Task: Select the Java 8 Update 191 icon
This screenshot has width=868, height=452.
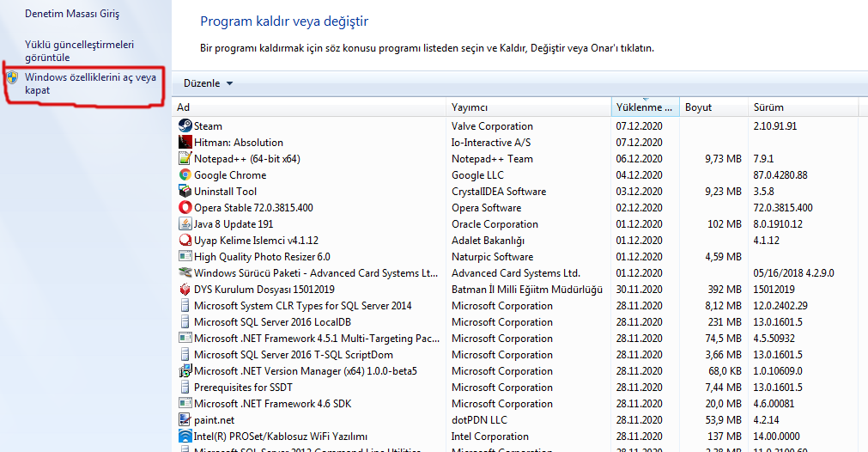Action: [185, 224]
